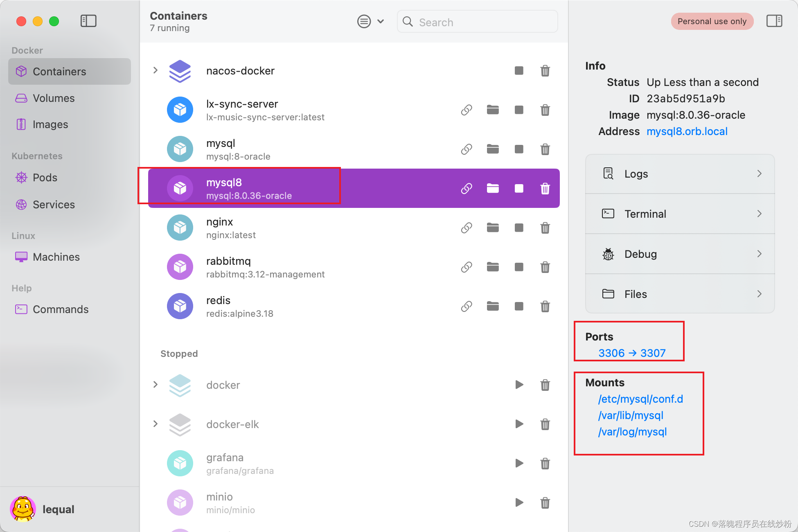Open link for mysql container
The width and height of the screenshot is (798, 532).
point(467,149)
